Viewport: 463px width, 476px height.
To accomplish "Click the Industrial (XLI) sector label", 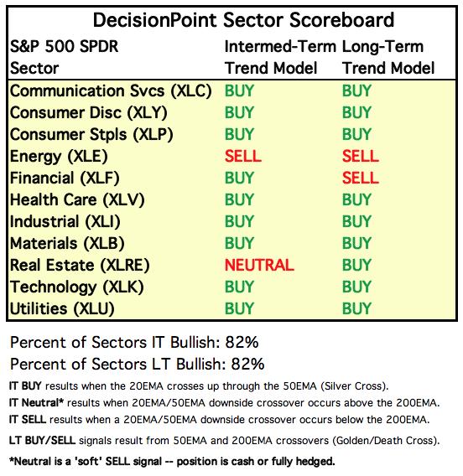I will click(65, 221).
